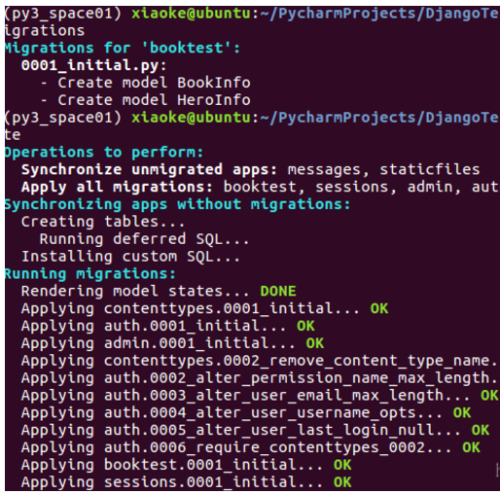Click OK after contenttypes.0001_initial
The image size is (500, 494).
pos(379,309)
